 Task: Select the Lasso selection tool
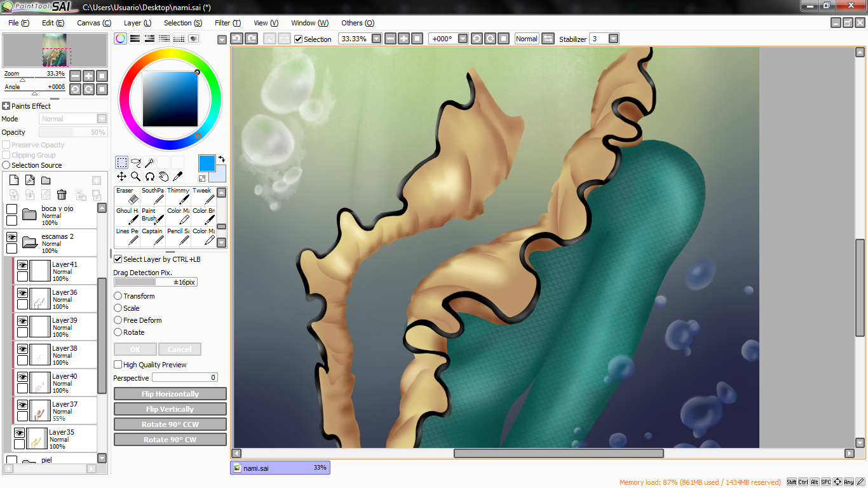click(135, 163)
